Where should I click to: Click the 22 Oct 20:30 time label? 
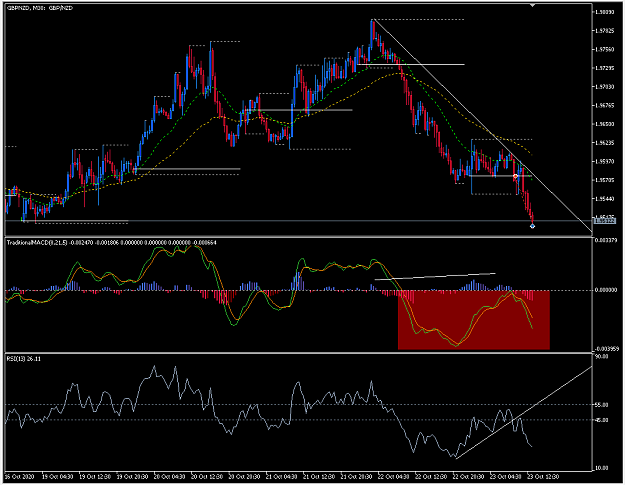[x=468, y=477]
